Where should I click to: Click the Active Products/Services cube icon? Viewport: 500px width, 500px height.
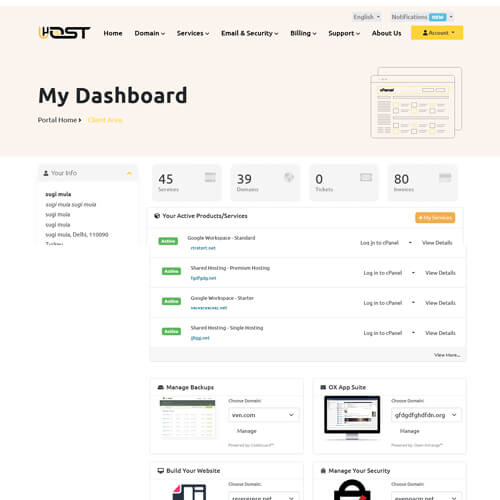[157, 216]
